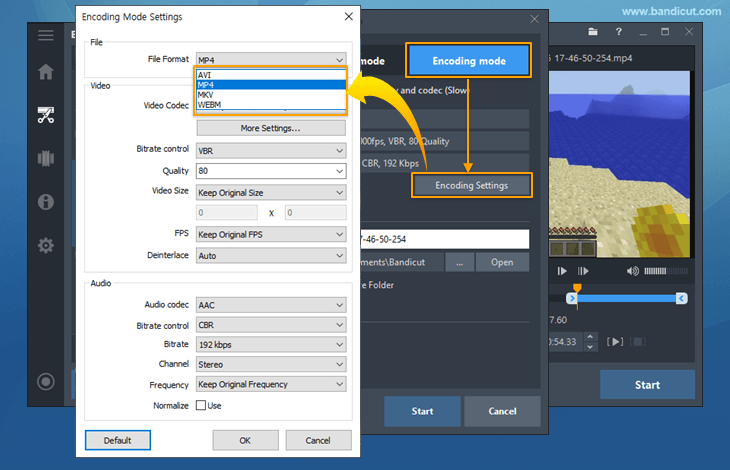Click the blue trim range bar
Viewport: 730px width, 470px height.
click(x=627, y=298)
